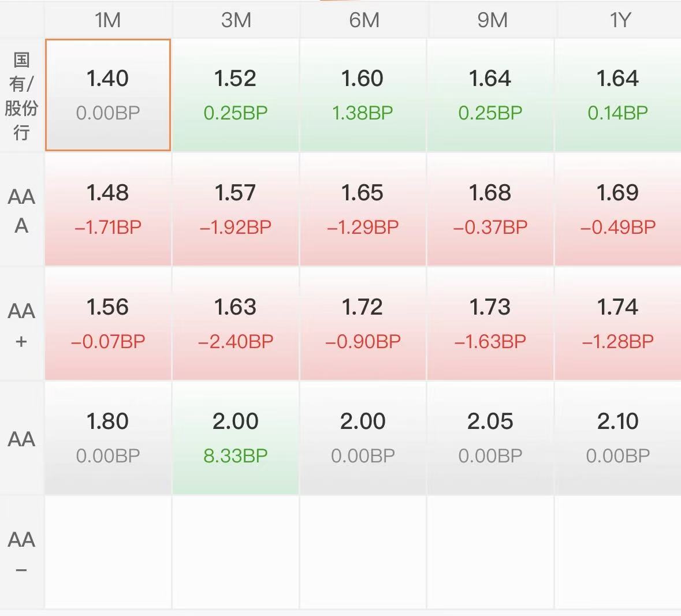Choose the AA+ 6M rate 1.72
Screen dimensions: 681x616
(363, 323)
